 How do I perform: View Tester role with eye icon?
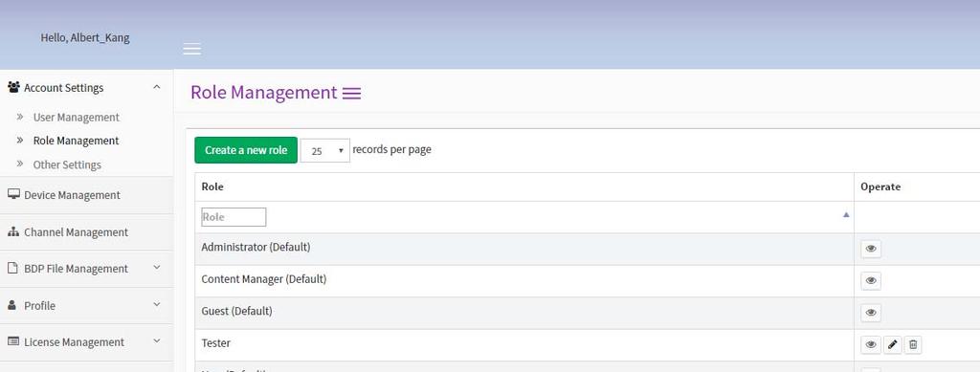click(871, 344)
